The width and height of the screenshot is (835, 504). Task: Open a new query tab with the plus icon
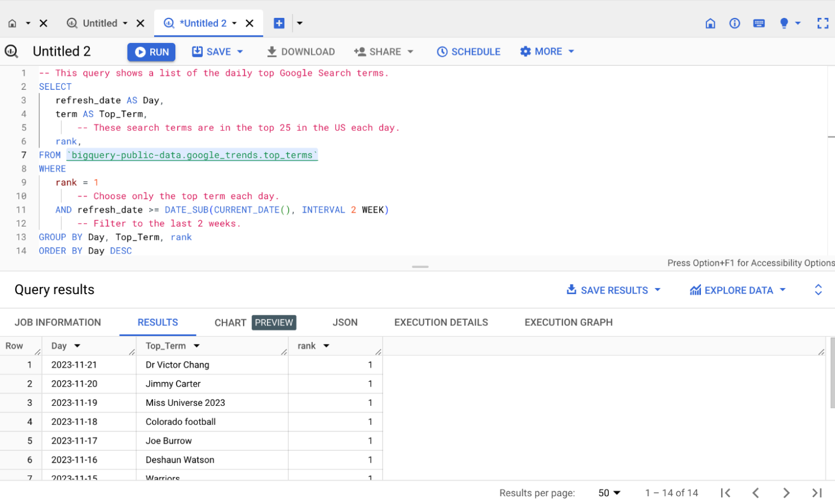tap(279, 23)
